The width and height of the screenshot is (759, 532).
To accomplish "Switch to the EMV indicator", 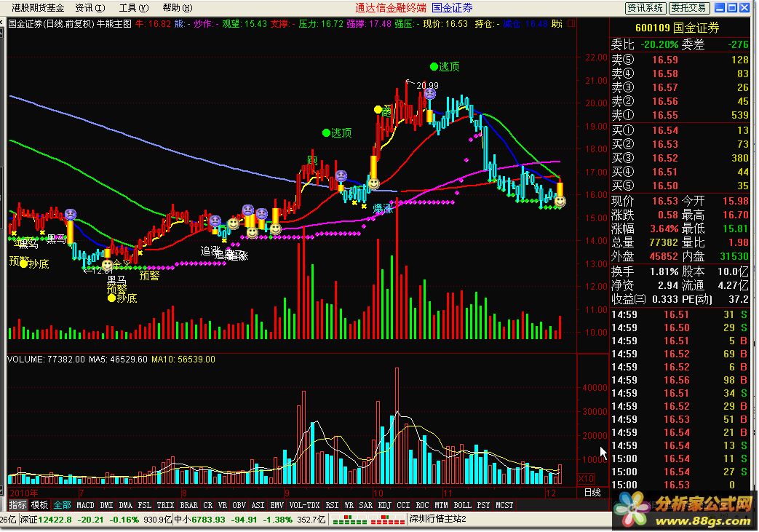I will tap(277, 505).
